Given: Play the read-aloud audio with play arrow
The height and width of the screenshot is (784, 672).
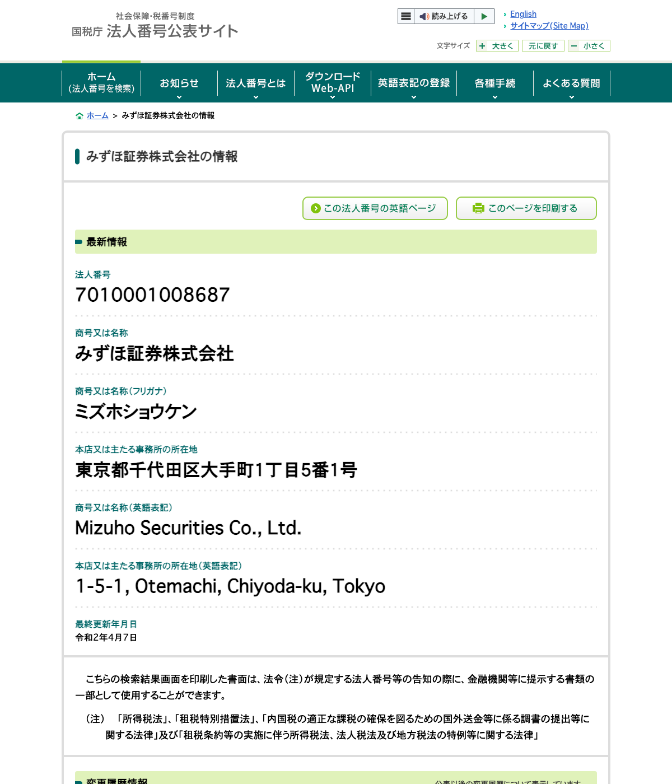Looking at the screenshot, I should click(484, 16).
